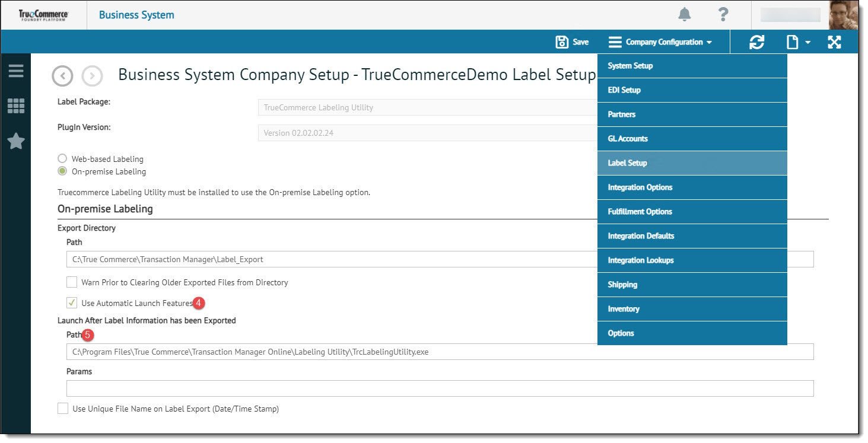Click the PlugIn Version field
Image resolution: width=868 pixels, height=443 pixels.
pos(428,133)
